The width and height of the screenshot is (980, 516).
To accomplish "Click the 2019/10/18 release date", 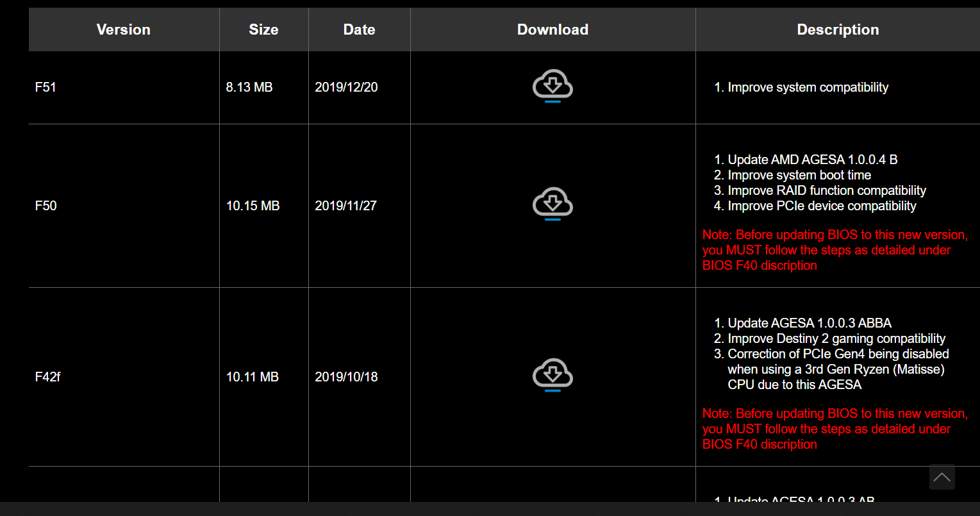I will point(346,377).
